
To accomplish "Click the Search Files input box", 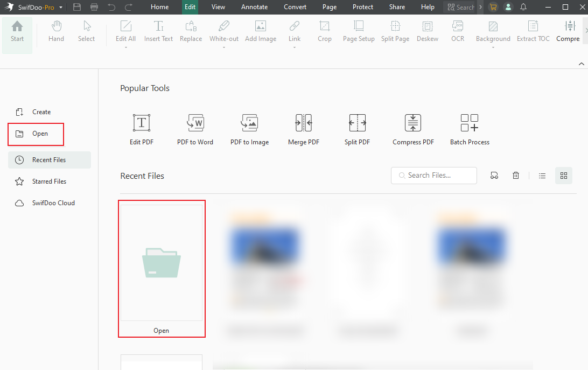I will point(433,175).
